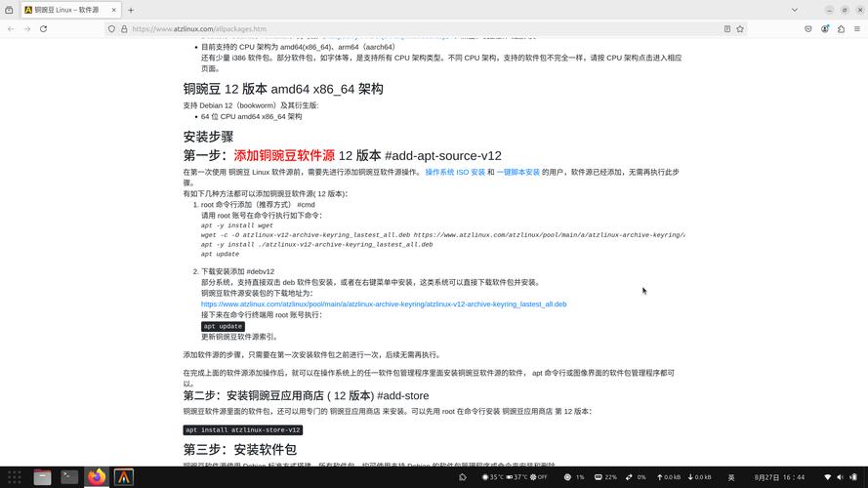Click the download speed 0.0 kB indicator
The height and width of the screenshot is (488, 868).
[699, 477]
